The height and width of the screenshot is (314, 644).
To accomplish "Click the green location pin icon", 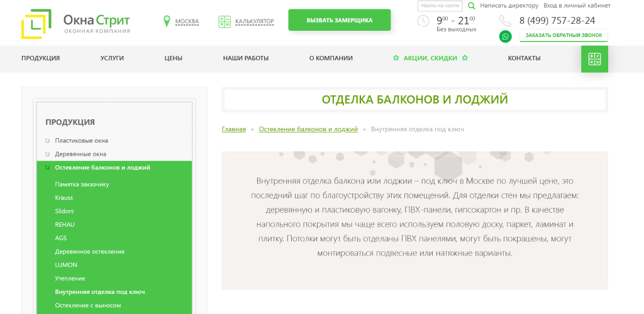I will tap(167, 21).
